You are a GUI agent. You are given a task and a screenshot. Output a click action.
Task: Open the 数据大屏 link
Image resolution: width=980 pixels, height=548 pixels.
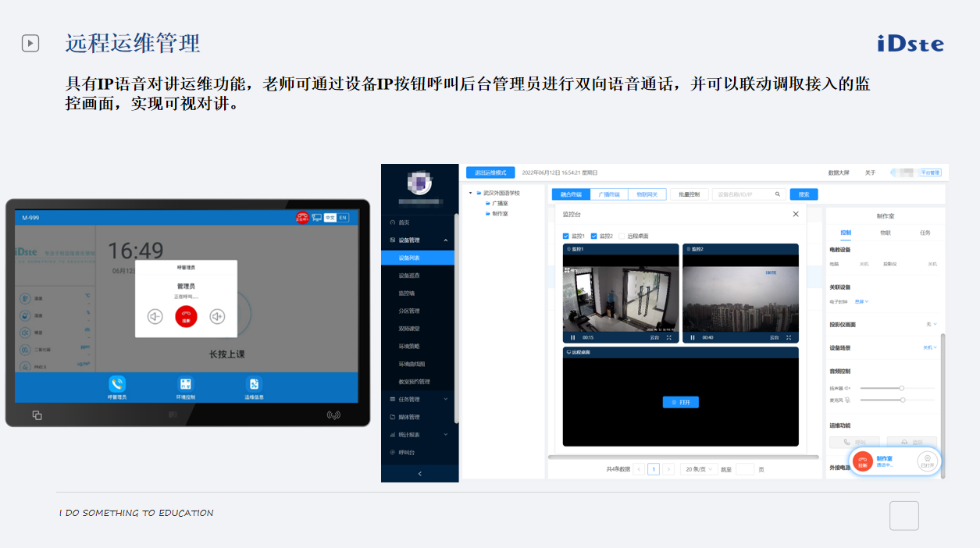(x=839, y=173)
